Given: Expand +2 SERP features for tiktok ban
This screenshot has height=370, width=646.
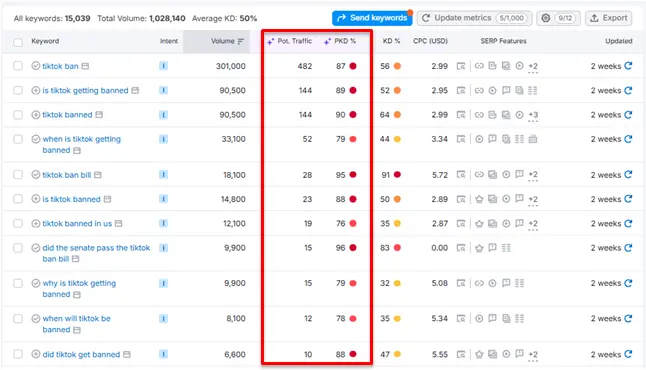Looking at the screenshot, I should (x=533, y=67).
